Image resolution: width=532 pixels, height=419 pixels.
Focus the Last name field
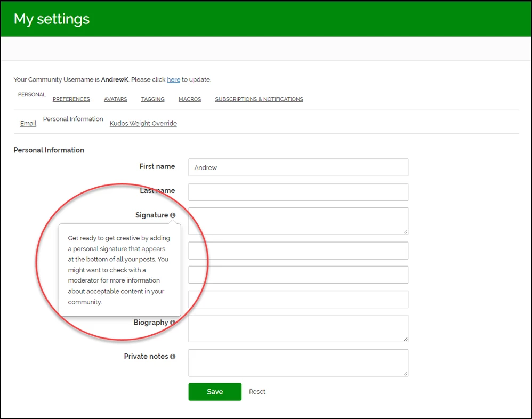(298, 192)
